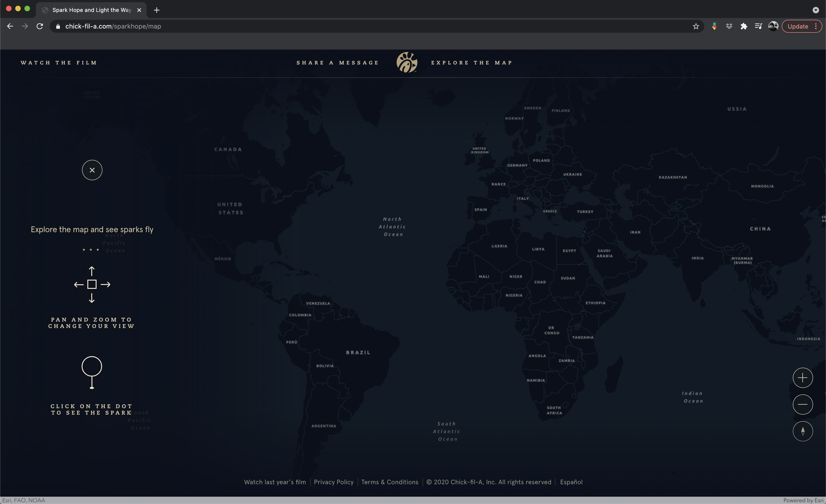Open the Extensions puzzle icon

point(744,26)
